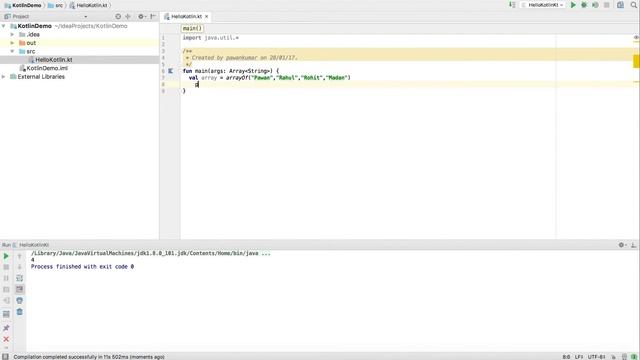
Task: Click dump threads icon in Run panel
Action: (6, 289)
